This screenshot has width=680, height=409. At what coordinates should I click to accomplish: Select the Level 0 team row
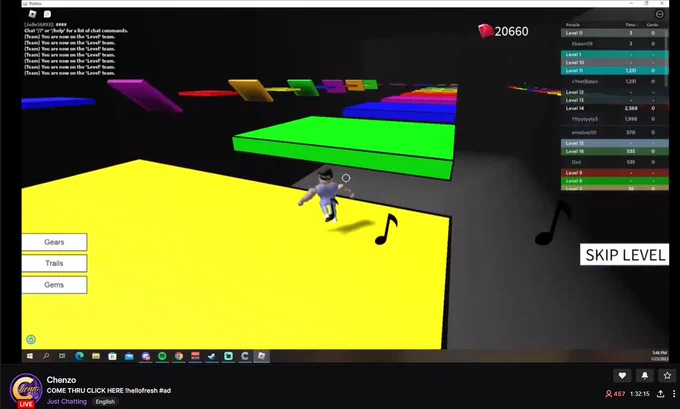[x=613, y=33]
